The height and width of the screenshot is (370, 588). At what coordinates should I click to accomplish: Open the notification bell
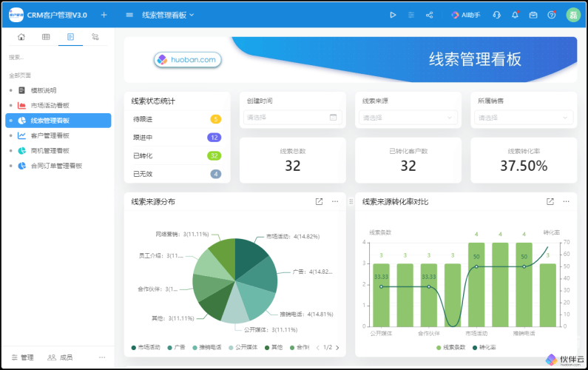pyautogui.click(x=515, y=15)
